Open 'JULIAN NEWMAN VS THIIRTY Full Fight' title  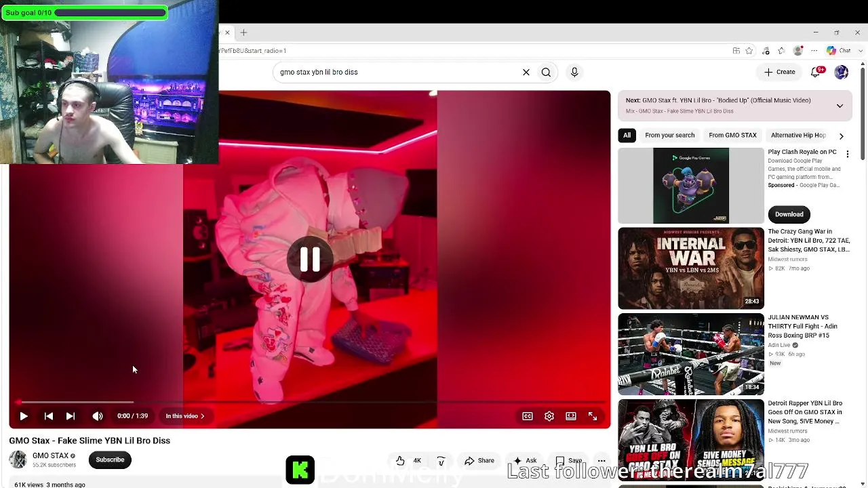point(803,326)
